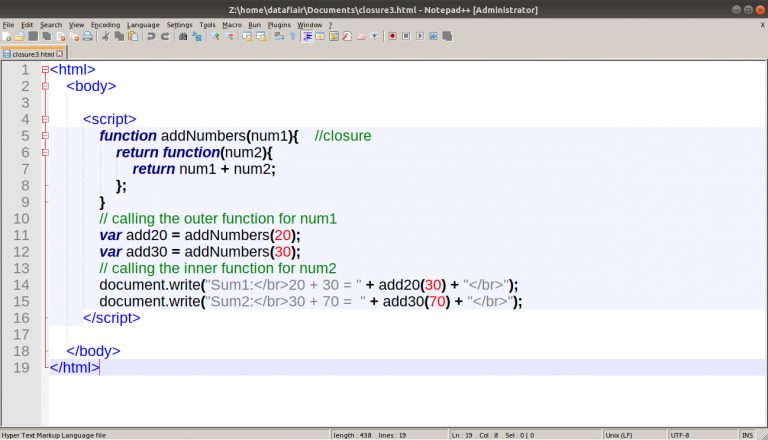Open the ? help menu
This screenshot has width=768, height=440.
330,24
